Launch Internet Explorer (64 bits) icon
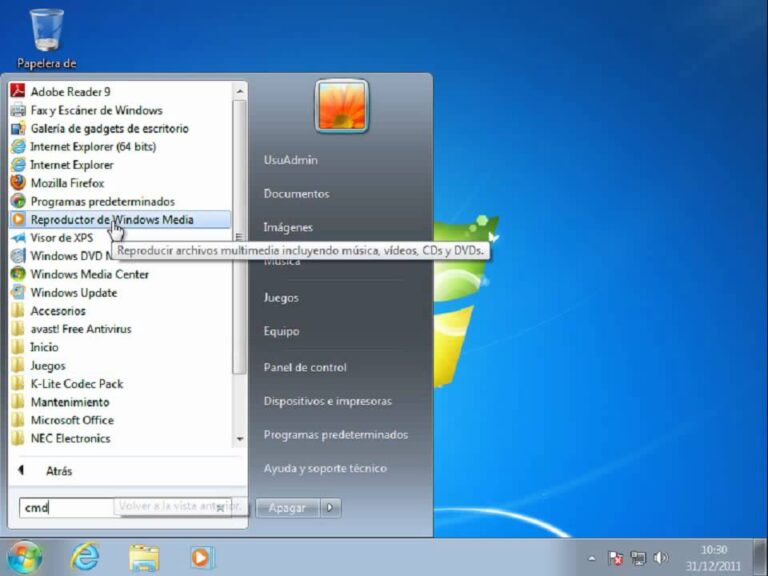 18,146
